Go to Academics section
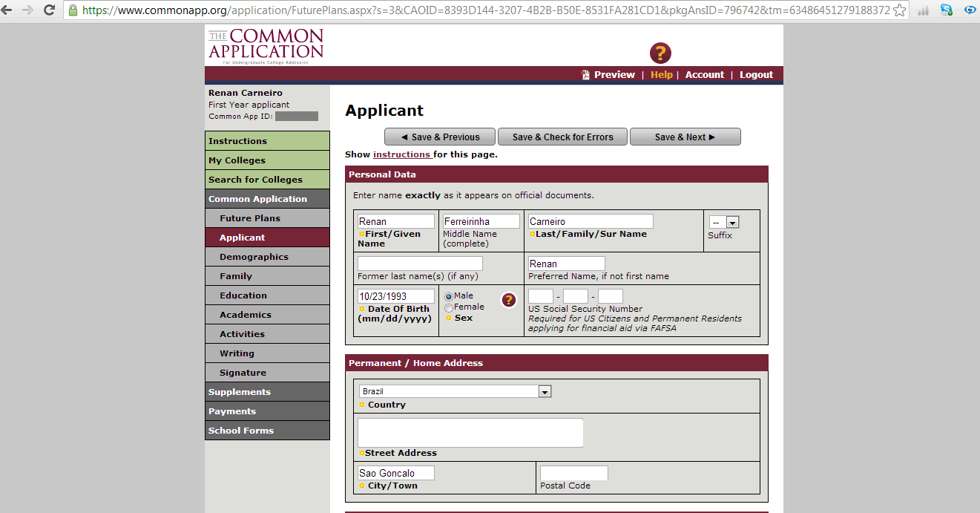Image resolution: width=980 pixels, height=513 pixels. pos(267,315)
